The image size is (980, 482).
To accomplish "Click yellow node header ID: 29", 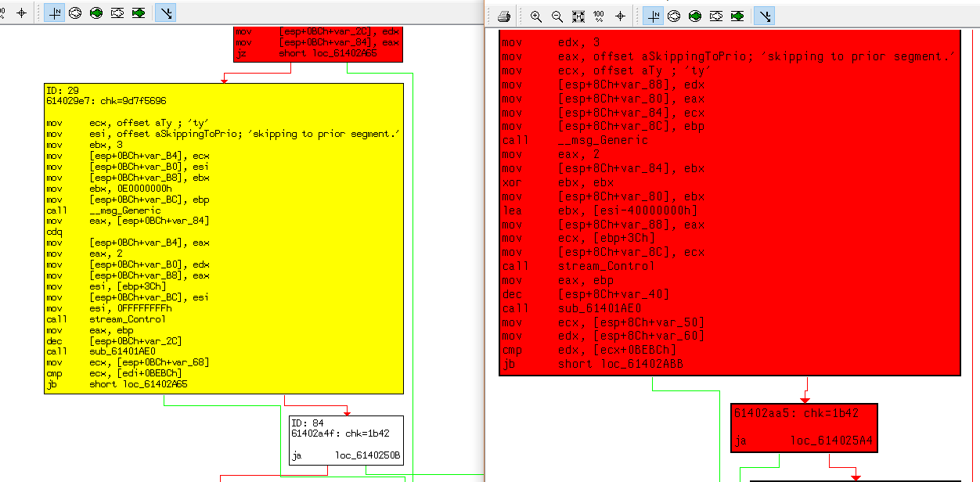I will pos(63,91).
